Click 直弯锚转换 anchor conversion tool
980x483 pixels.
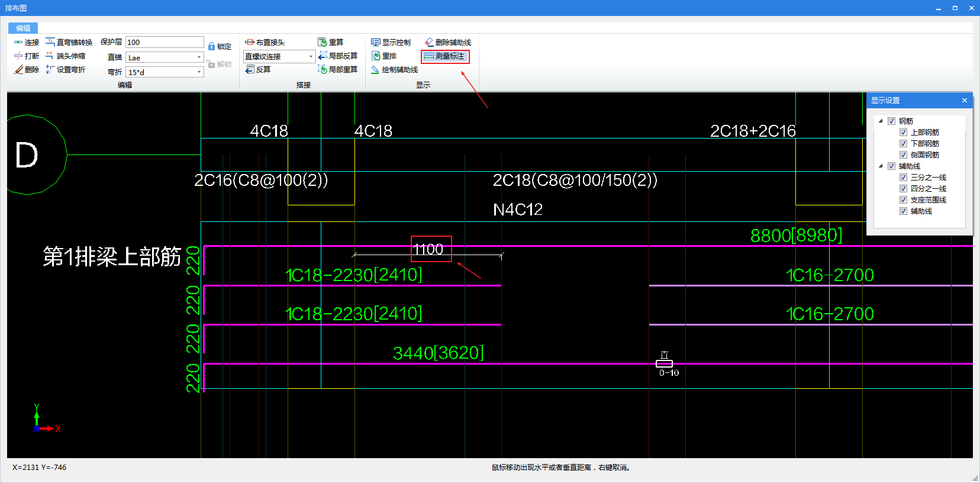coord(69,43)
